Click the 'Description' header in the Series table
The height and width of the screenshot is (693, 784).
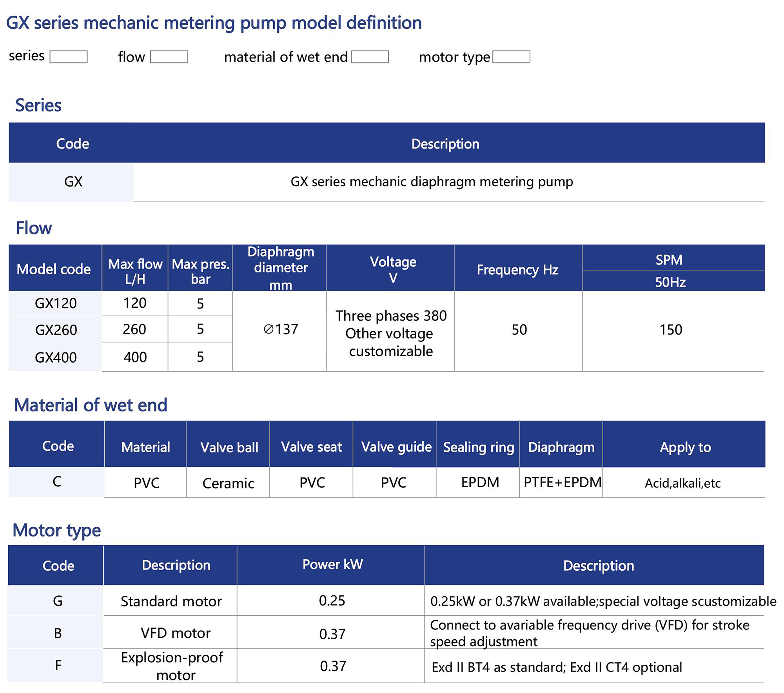[445, 144]
